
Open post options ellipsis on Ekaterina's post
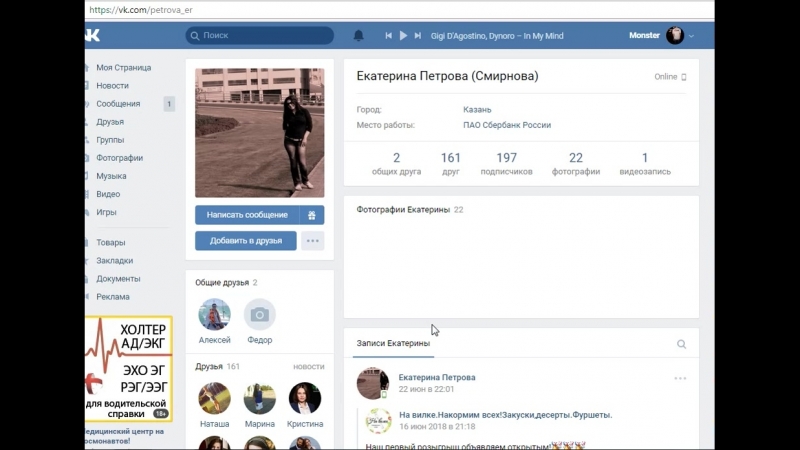coord(680,379)
